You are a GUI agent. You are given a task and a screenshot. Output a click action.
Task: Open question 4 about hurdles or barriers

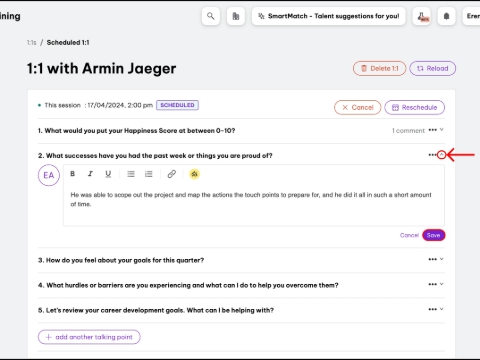pos(188,285)
